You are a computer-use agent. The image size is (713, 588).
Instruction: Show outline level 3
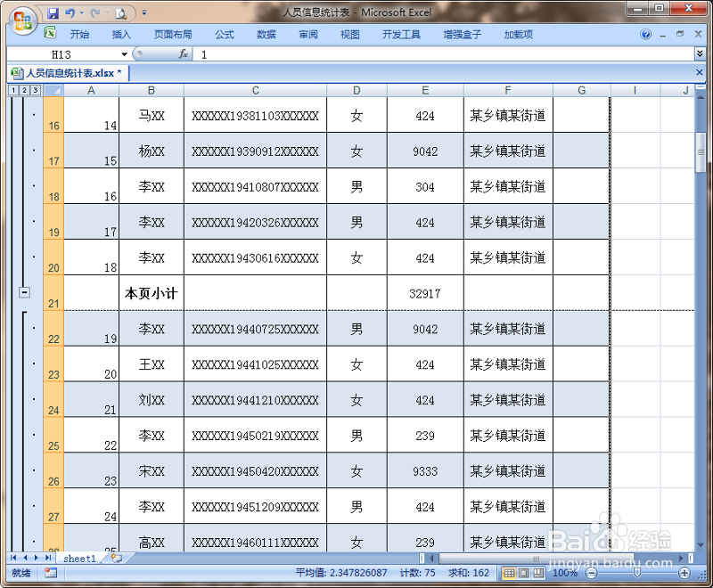coord(36,90)
